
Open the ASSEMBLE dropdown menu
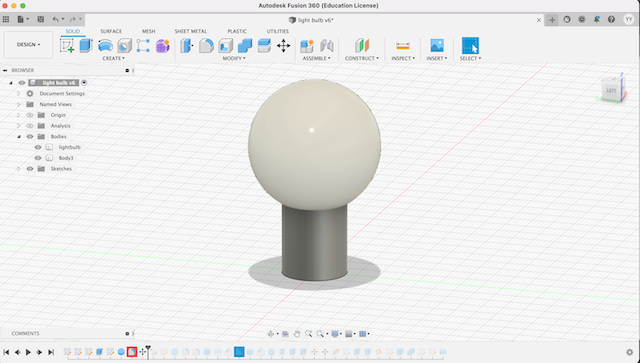pyautogui.click(x=316, y=58)
